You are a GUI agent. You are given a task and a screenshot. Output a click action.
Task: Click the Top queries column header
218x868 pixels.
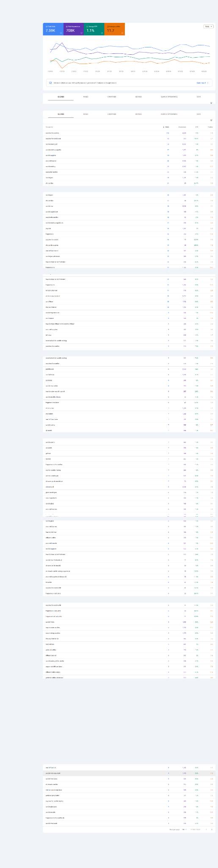[x=50, y=127]
